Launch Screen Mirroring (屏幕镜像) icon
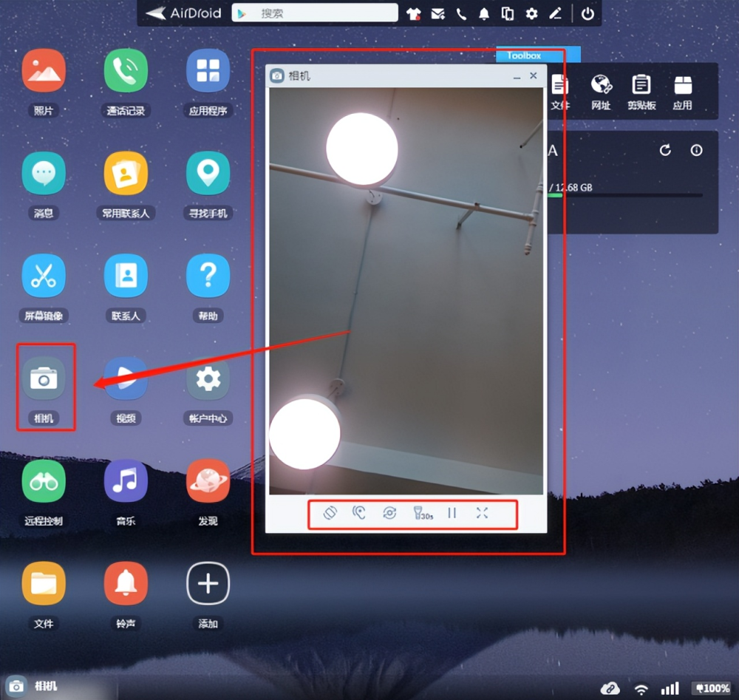 44,276
